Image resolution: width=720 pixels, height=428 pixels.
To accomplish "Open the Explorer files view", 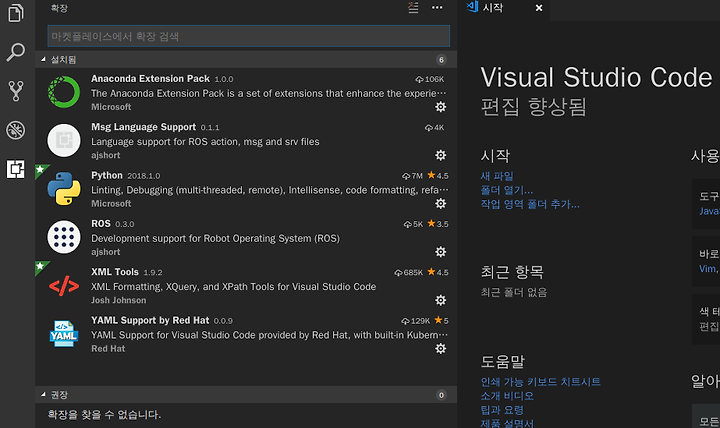I will pos(16,13).
